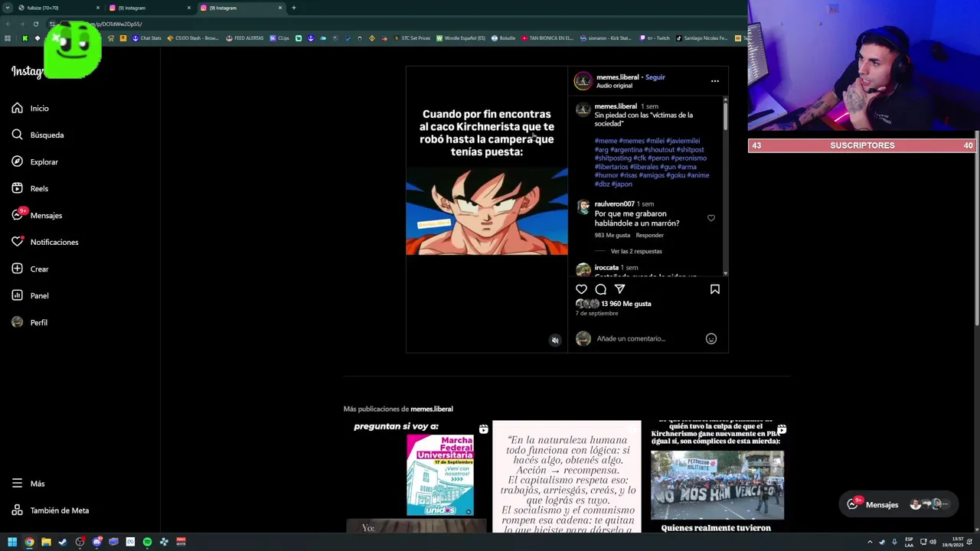The height and width of the screenshot is (551, 980).
Task: Click Crear to make a new post
Action: pos(31,269)
